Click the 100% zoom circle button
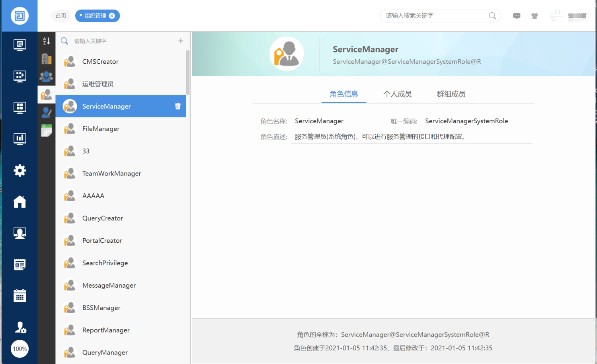The image size is (597, 364). pyautogui.click(x=20, y=349)
